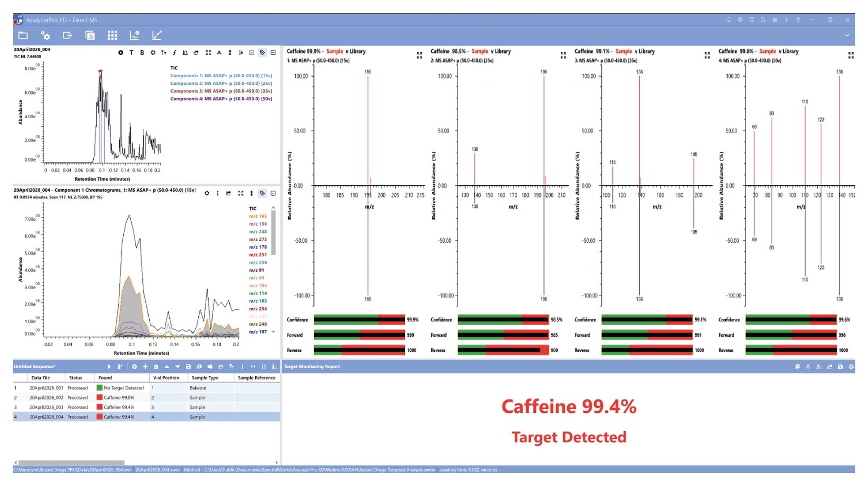Toggle the m/z 195 trace in legend
The height and width of the screenshot is (485, 868).
point(258,216)
